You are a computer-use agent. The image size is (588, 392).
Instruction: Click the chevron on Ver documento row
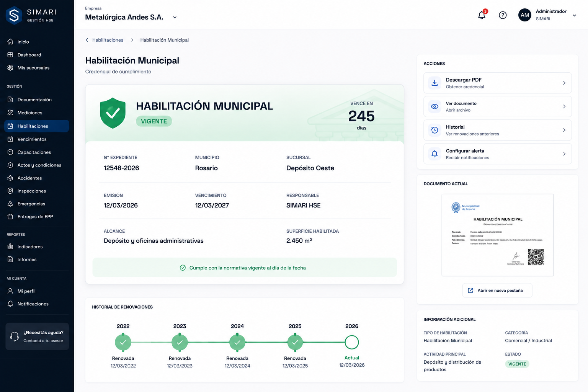click(x=564, y=106)
